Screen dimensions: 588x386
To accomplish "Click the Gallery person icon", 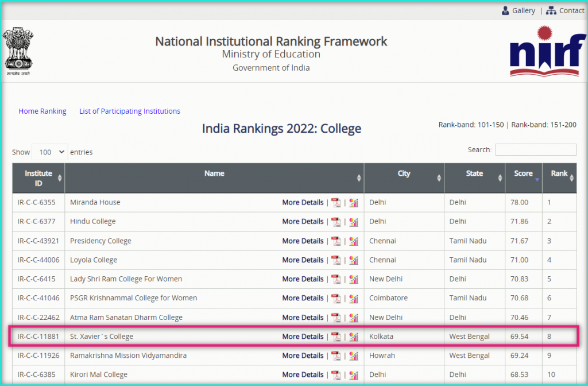I will pyautogui.click(x=505, y=10).
